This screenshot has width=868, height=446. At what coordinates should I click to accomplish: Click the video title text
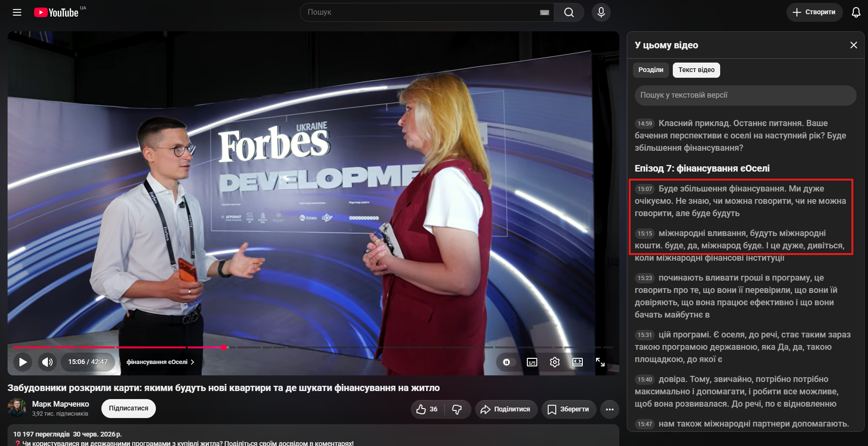click(224, 388)
